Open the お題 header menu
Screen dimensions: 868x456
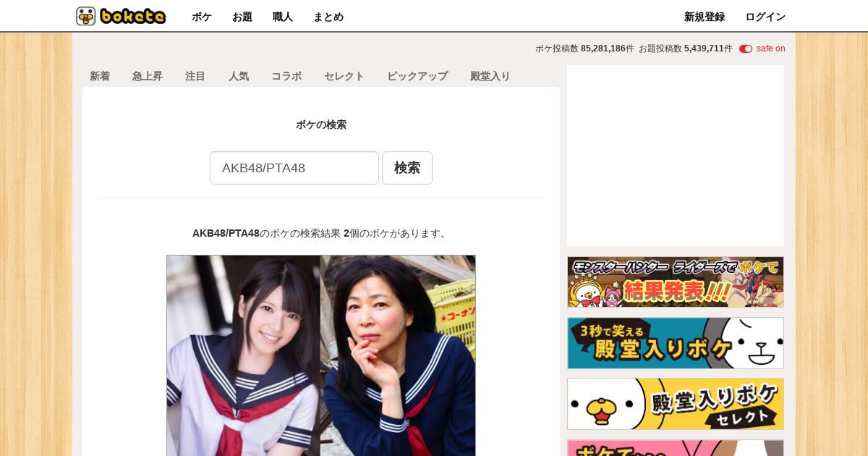tap(242, 17)
